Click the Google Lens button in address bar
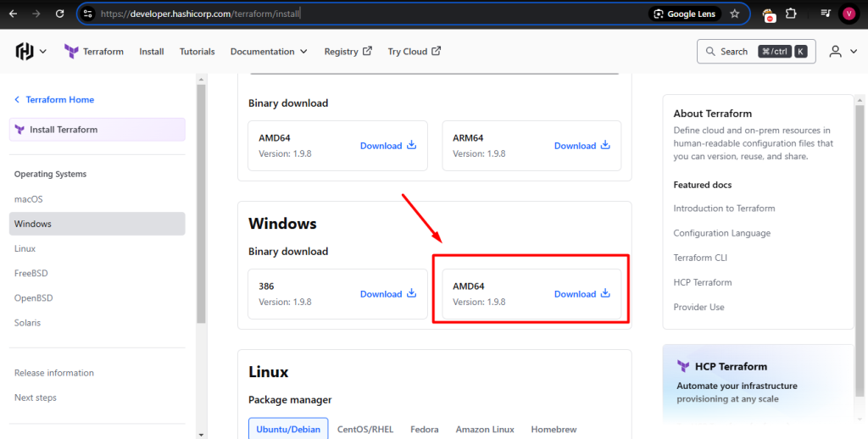 pyautogui.click(x=684, y=14)
